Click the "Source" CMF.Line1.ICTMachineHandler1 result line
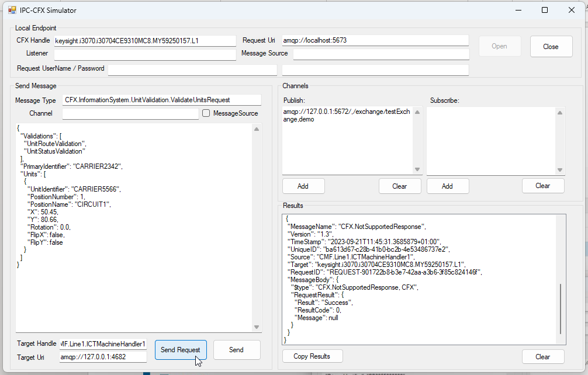The width and height of the screenshot is (588, 375). point(351,257)
